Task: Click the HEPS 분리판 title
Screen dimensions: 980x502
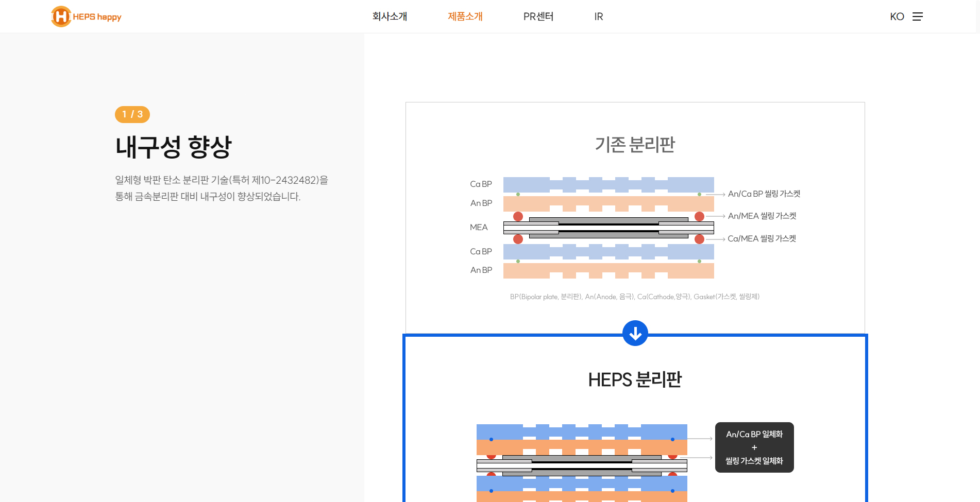Action: point(635,379)
